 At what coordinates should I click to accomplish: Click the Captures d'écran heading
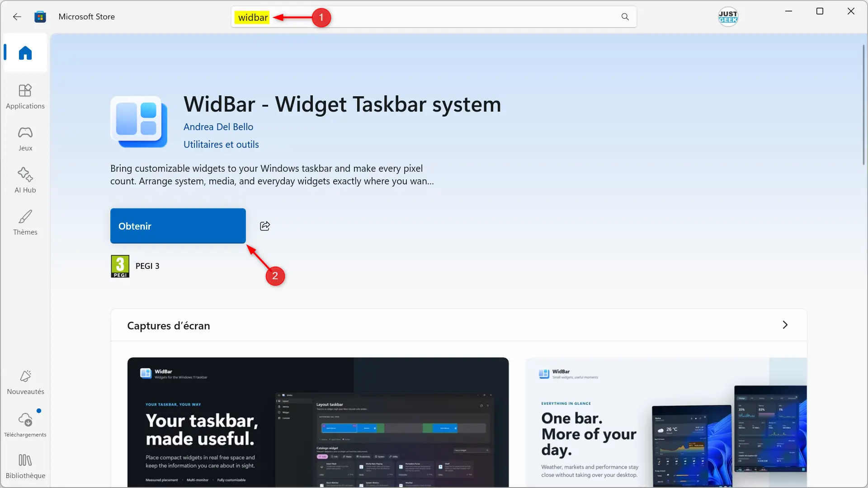pyautogui.click(x=169, y=326)
